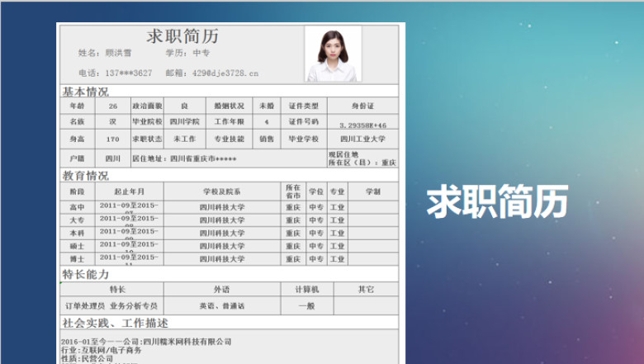Click the 特长能力 section header
The width and height of the screenshot is (644, 364).
pyautogui.click(x=85, y=274)
